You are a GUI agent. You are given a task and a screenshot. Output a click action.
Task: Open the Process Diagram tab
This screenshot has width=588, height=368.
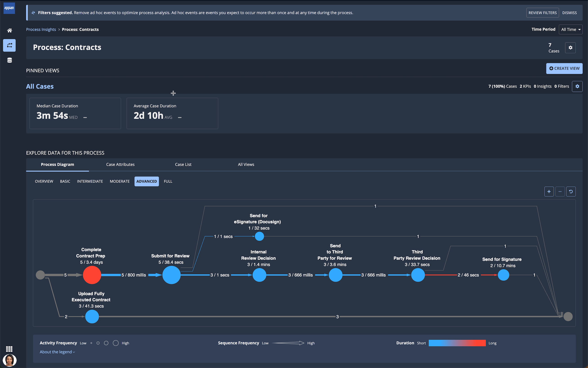57,164
